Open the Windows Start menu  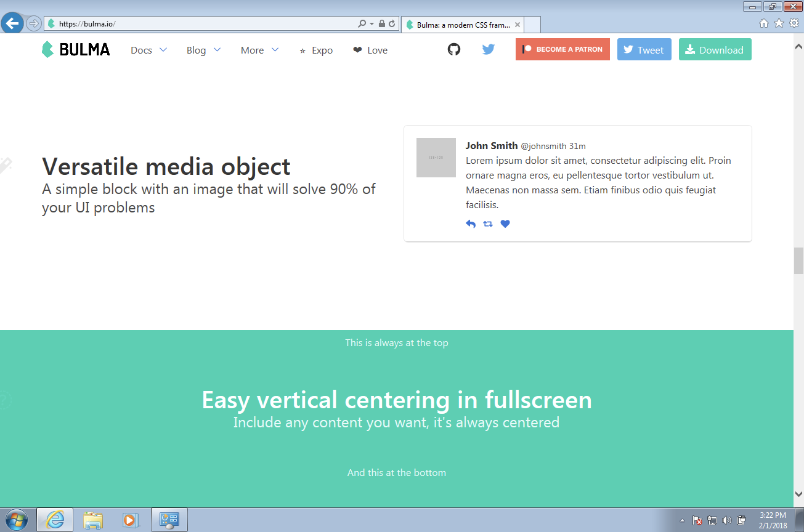pyautogui.click(x=15, y=519)
